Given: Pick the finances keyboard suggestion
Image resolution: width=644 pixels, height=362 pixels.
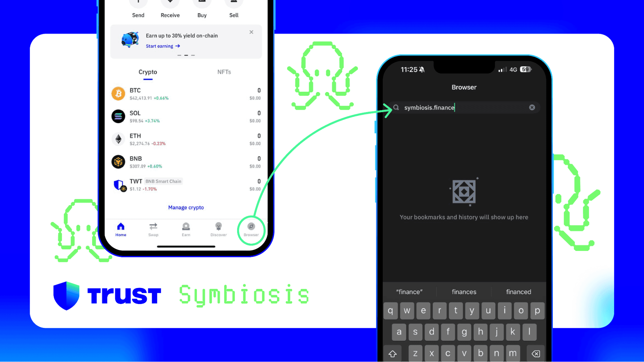Looking at the screenshot, I should [x=464, y=292].
